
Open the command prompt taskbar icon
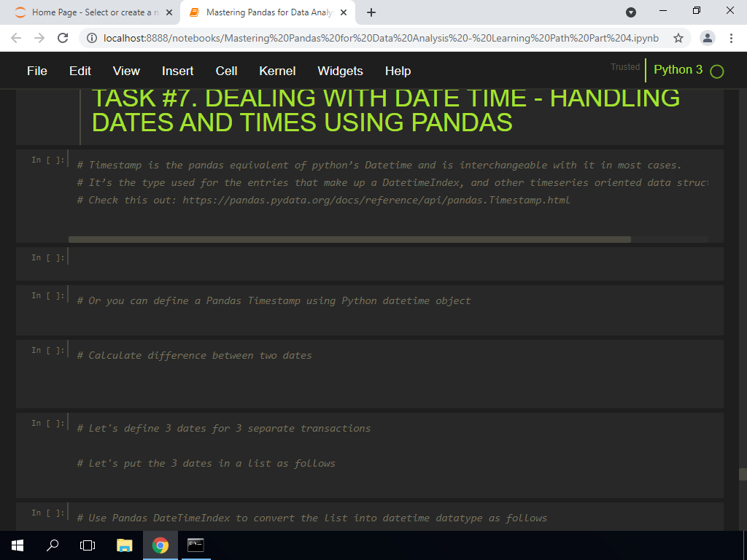(196, 545)
